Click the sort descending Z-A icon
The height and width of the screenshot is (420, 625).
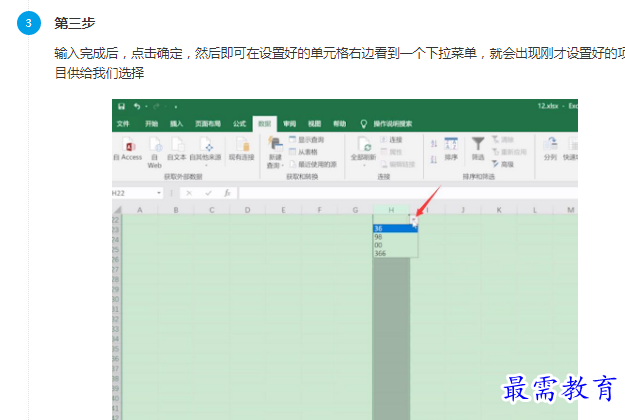point(434,160)
